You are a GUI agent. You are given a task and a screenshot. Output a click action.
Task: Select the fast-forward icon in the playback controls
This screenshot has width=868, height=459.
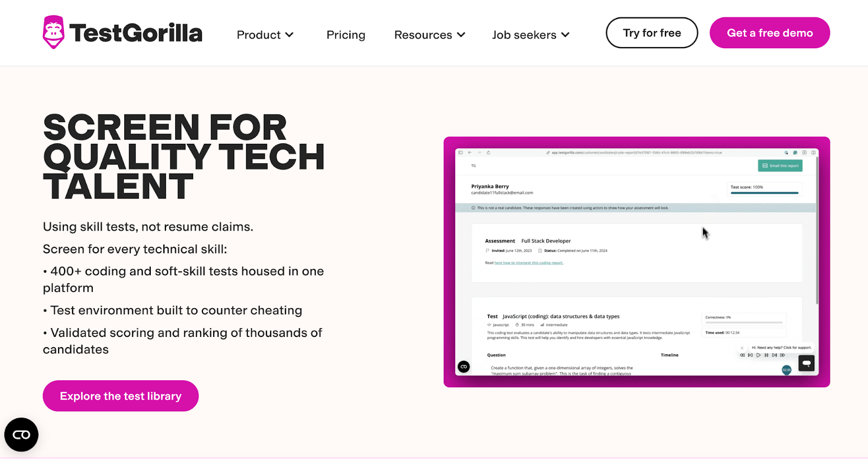[x=783, y=355]
